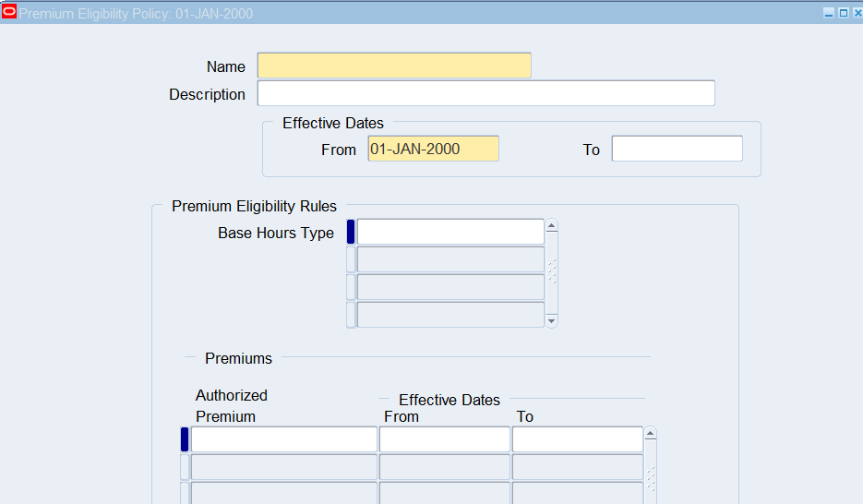The width and height of the screenshot is (863, 504).
Task: Select the policy Effective Dates From field
Action: 433,149
